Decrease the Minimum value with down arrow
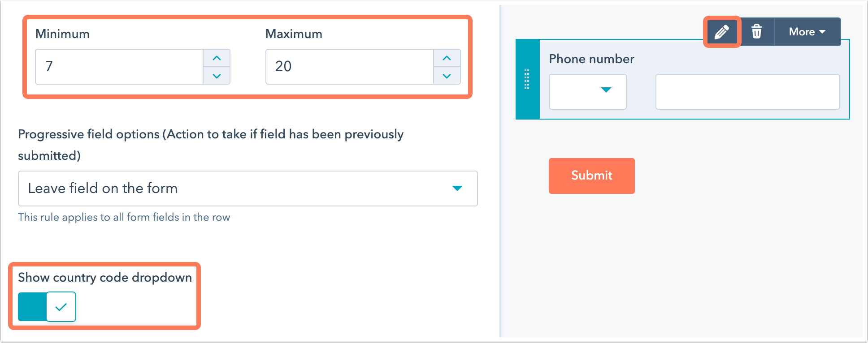 [x=217, y=76]
